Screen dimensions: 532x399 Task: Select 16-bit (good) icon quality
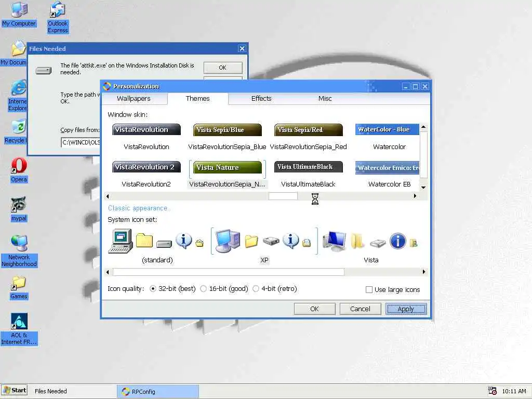click(x=203, y=289)
